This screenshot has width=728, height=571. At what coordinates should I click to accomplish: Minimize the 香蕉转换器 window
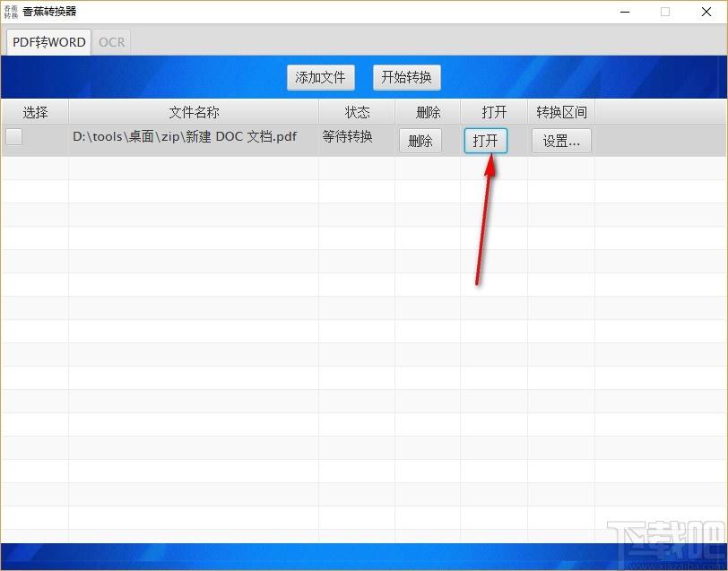click(x=625, y=12)
